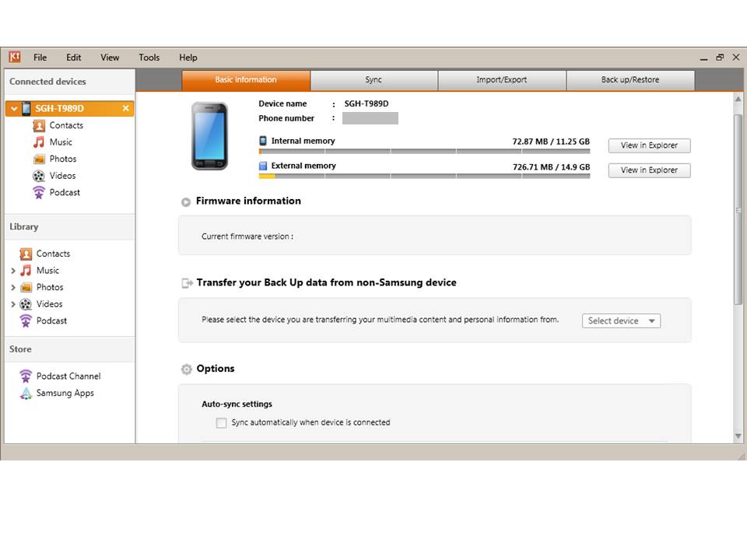Click the Kies application logo icon
Screen dimensions: 747x560
pos(15,57)
